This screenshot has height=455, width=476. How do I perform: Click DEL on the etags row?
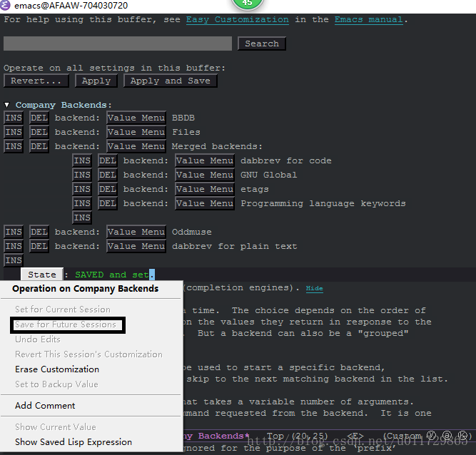[x=108, y=189]
